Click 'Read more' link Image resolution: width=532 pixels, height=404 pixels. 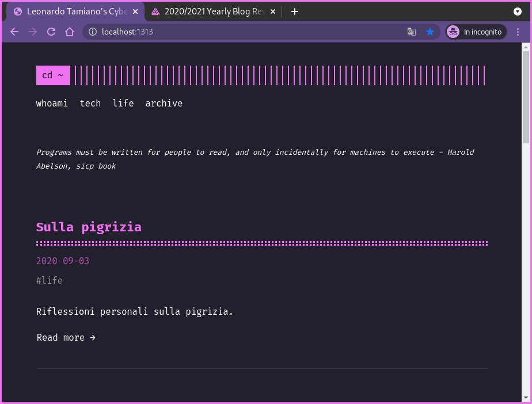(x=66, y=337)
